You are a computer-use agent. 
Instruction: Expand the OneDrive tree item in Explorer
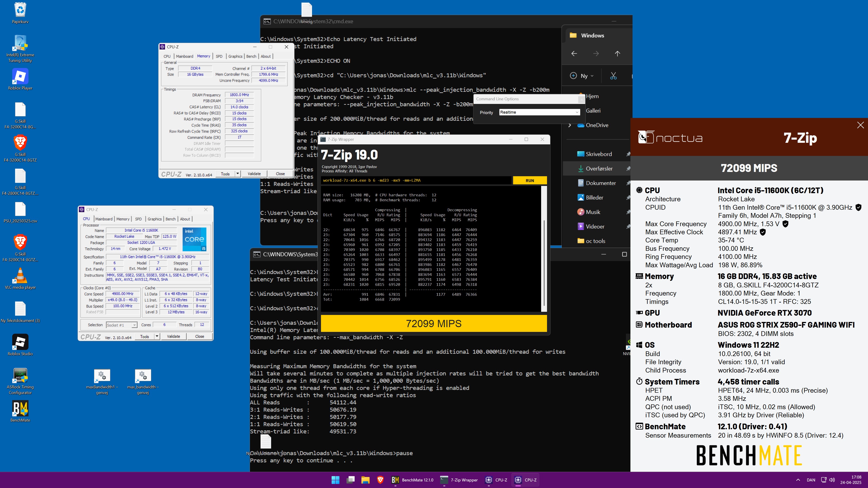(569, 125)
